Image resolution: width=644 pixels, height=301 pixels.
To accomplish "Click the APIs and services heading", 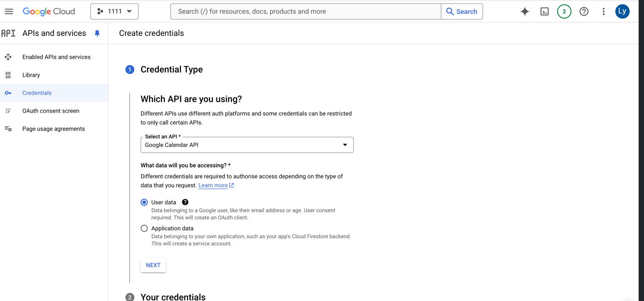I will [x=54, y=33].
